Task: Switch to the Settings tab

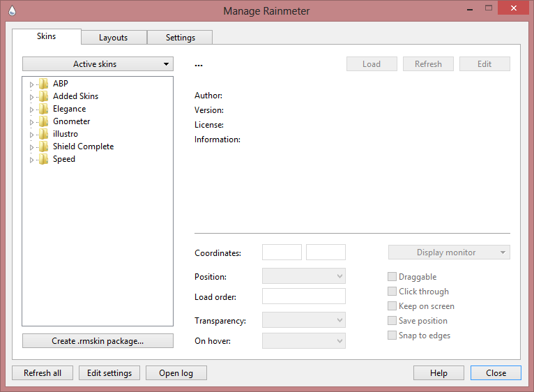Action: tap(180, 38)
